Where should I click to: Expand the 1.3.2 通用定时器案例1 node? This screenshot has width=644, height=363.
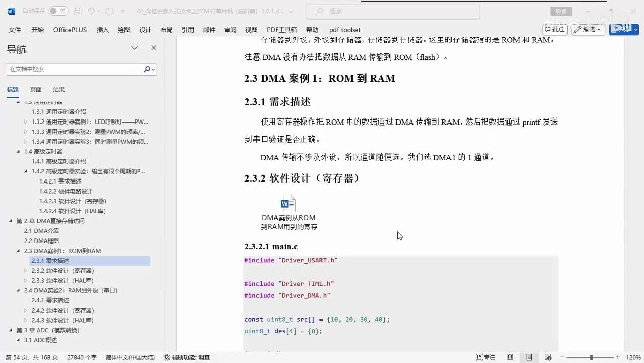tap(26, 122)
